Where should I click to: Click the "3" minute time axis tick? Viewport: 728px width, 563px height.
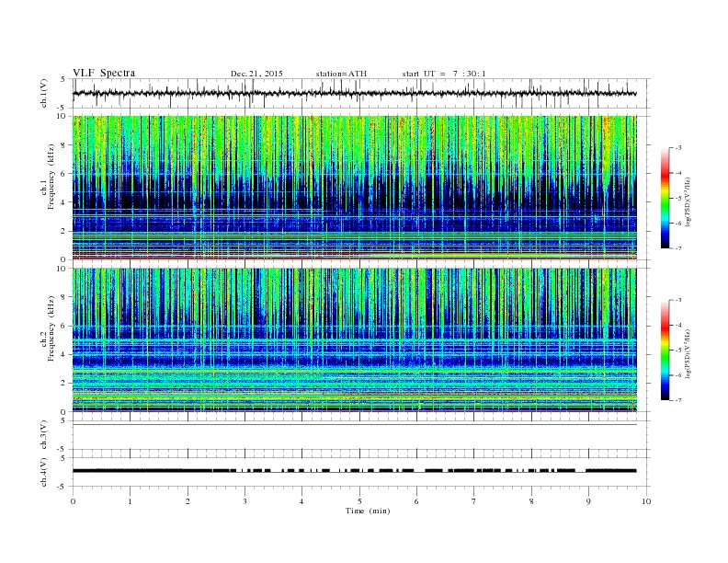pyautogui.click(x=245, y=501)
